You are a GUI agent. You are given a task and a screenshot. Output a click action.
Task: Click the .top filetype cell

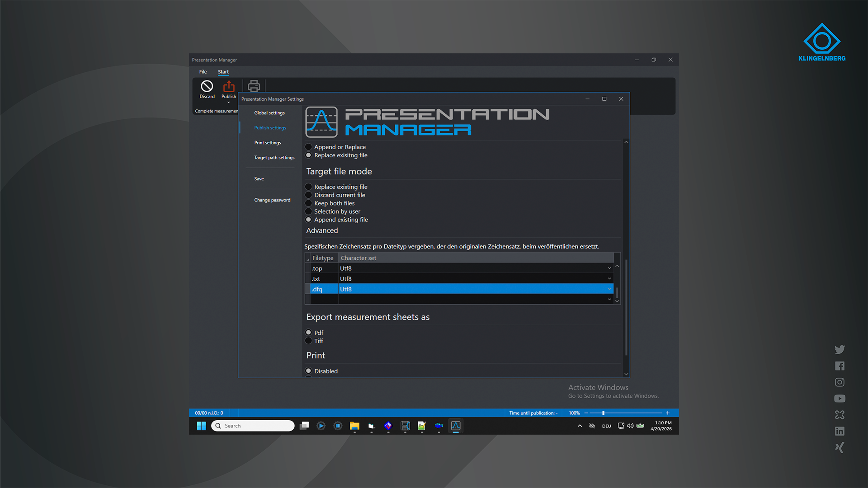(324, 268)
